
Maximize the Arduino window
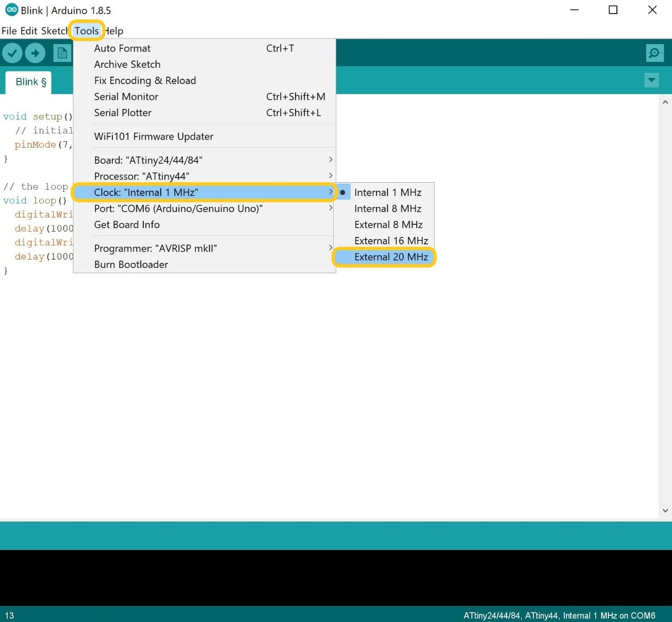pyautogui.click(x=613, y=10)
